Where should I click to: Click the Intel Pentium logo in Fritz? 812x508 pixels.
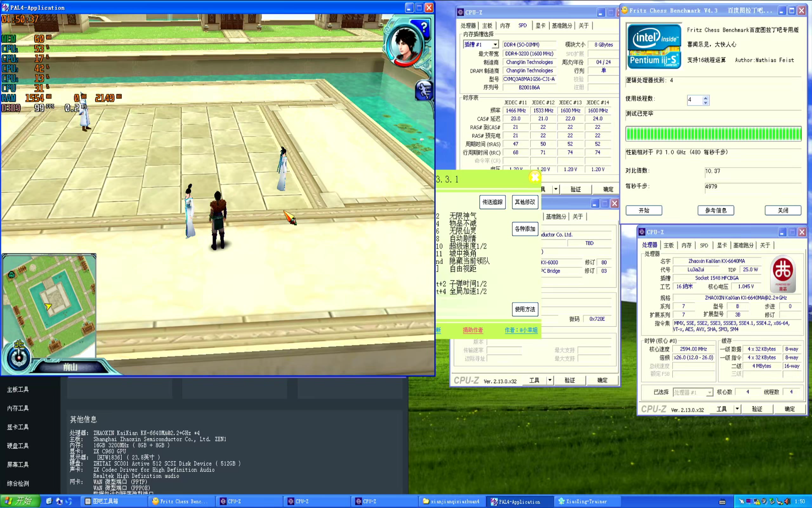pos(654,46)
